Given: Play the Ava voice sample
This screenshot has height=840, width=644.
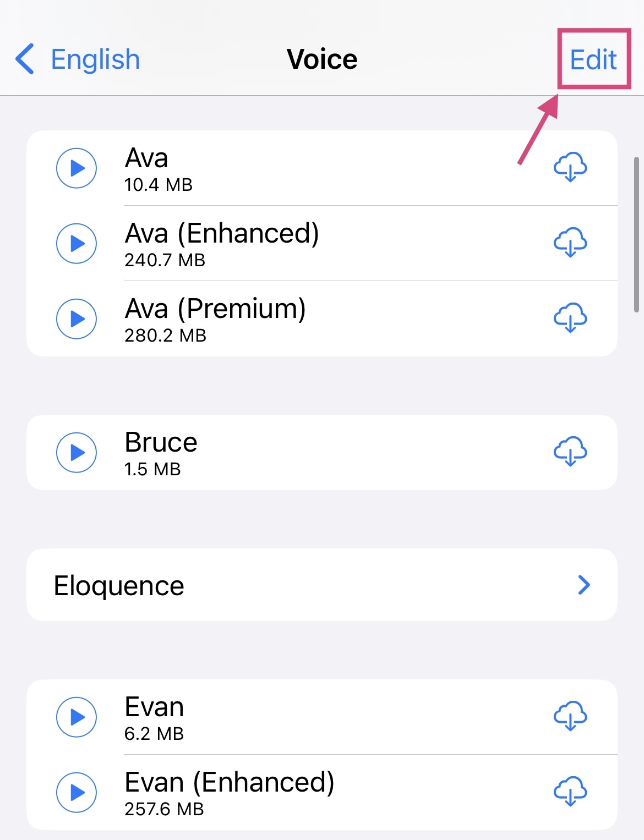Looking at the screenshot, I should pyautogui.click(x=77, y=168).
